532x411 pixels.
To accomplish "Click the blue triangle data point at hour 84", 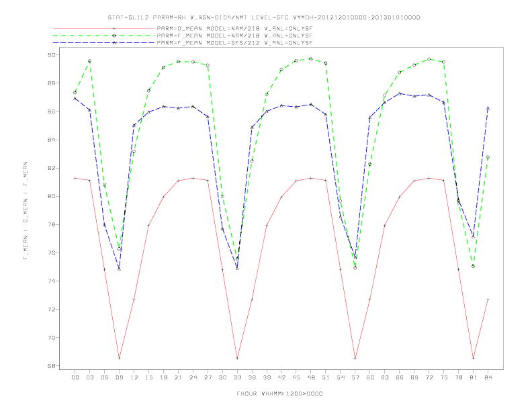I will 488,108.
